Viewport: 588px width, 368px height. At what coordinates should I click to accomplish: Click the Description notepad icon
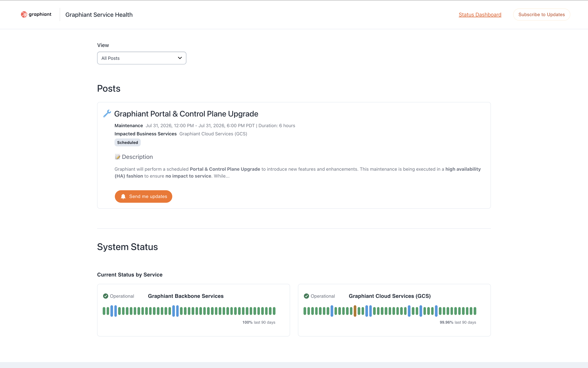[118, 157]
